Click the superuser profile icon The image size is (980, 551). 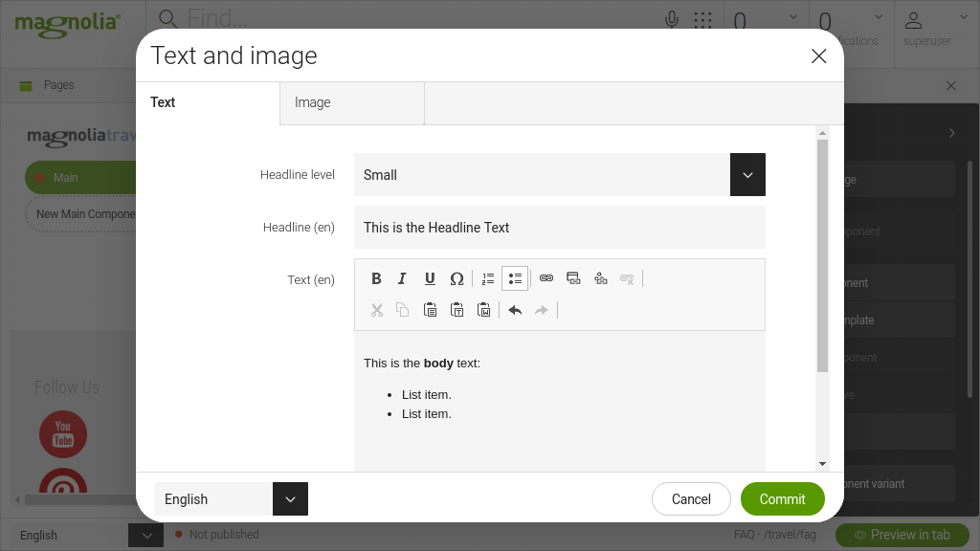[914, 21]
